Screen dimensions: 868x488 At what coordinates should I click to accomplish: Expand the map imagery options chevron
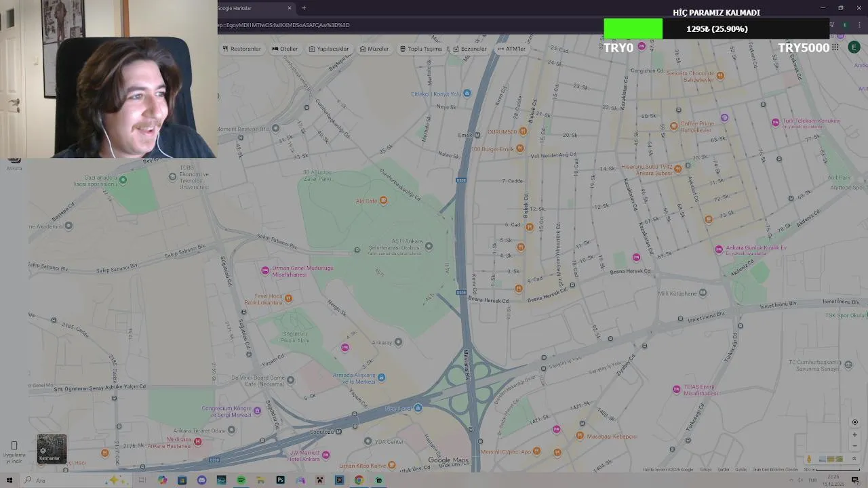point(854,459)
